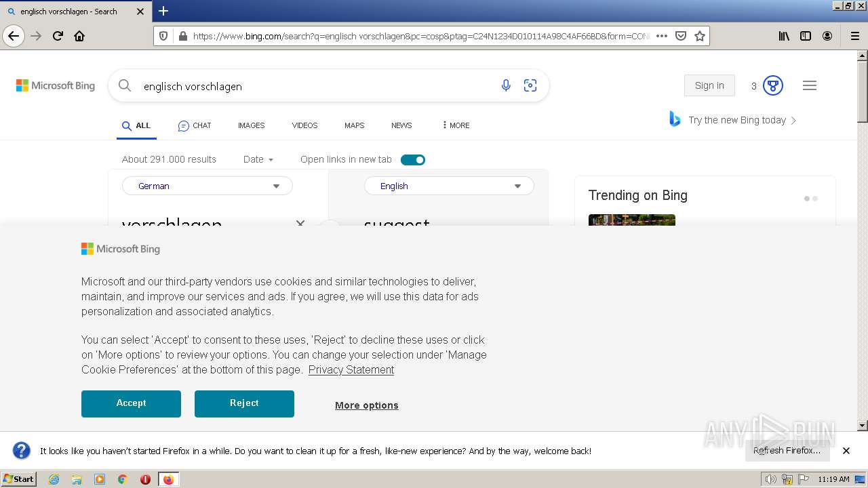Select the 'englisch vorschlagen - Search' browser tab
Screen dimensions: 868x488
(75, 12)
